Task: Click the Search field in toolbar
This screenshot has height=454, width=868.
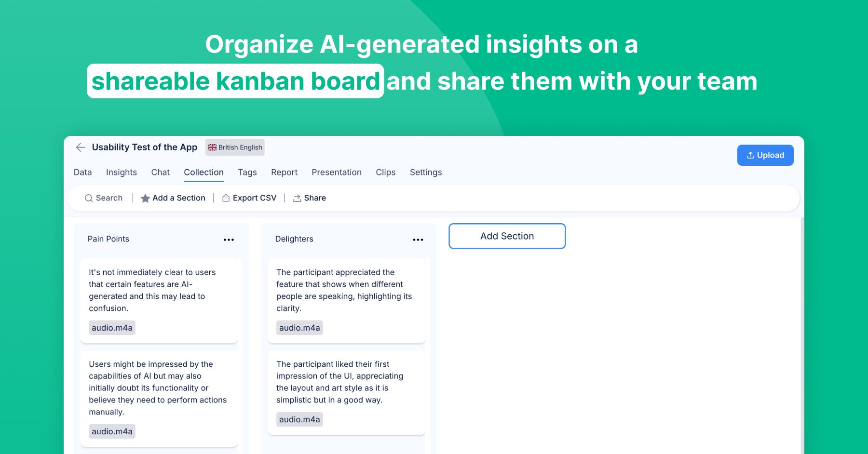Action: click(109, 198)
